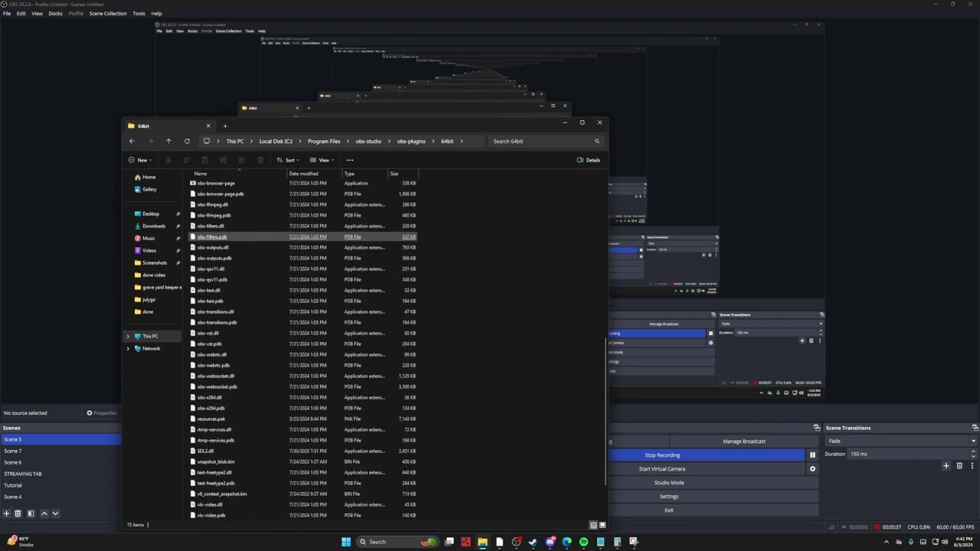Increase the transition Duration value
The image size is (980, 551).
pyautogui.click(x=974, y=452)
